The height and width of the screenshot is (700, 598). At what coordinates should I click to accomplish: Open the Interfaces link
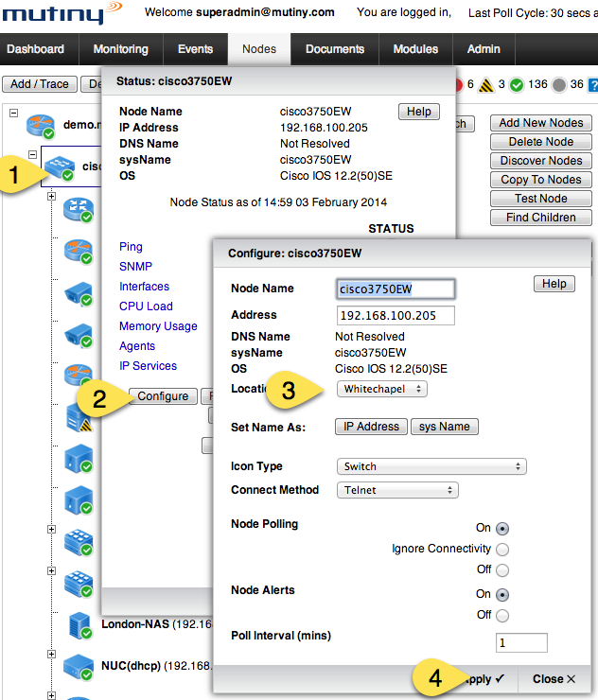[144, 287]
